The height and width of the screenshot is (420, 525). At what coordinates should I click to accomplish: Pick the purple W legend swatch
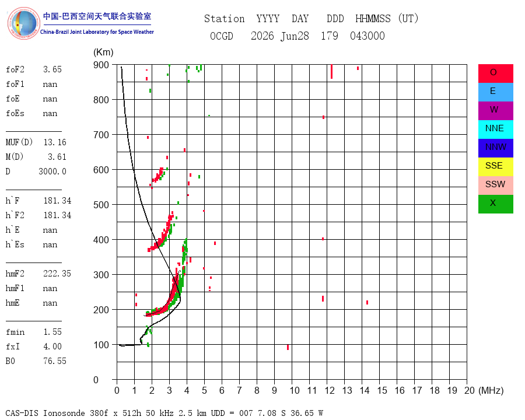coord(495,110)
